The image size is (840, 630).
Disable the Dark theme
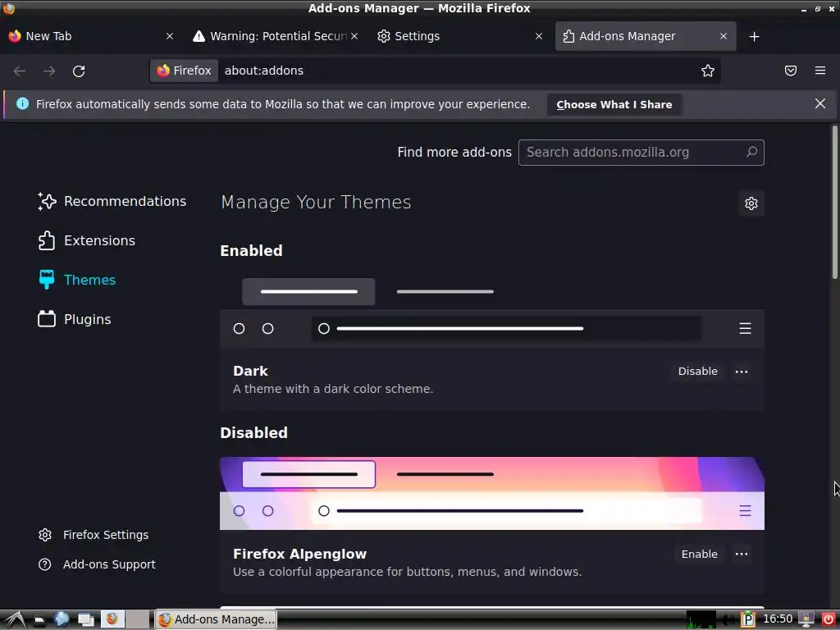[x=697, y=372]
